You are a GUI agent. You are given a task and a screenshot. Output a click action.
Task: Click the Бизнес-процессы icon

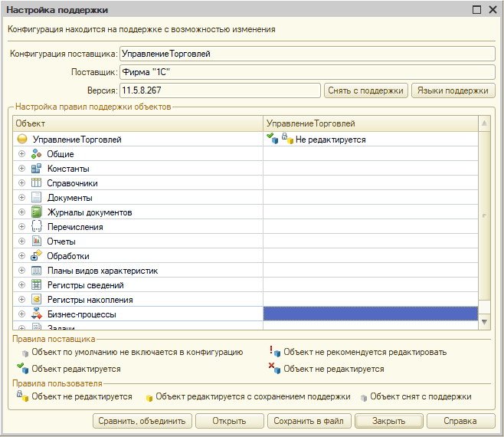point(36,314)
